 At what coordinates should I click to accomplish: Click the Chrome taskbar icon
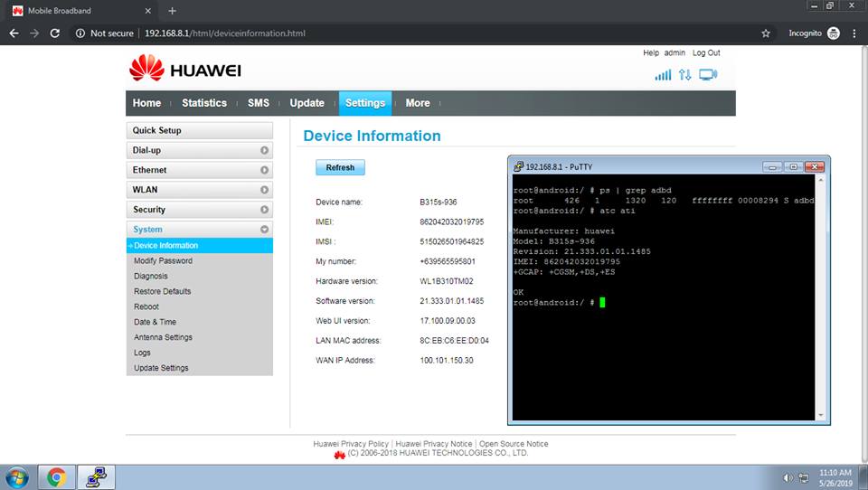tap(56, 477)
